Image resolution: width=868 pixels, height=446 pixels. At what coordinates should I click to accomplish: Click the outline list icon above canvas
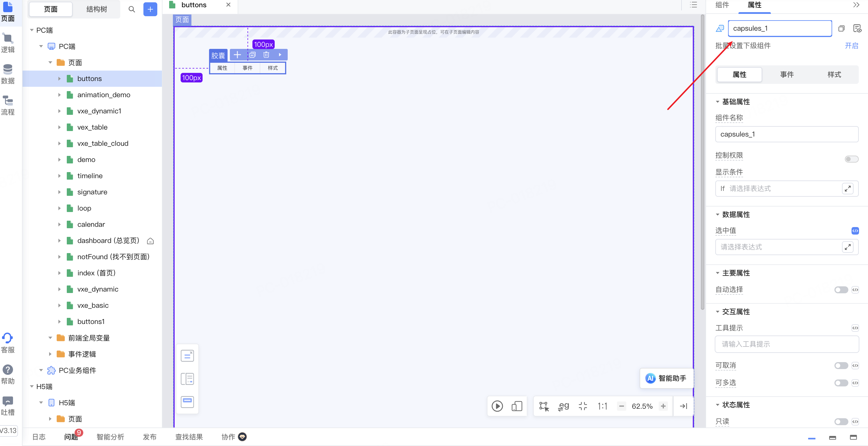[693, 5]
